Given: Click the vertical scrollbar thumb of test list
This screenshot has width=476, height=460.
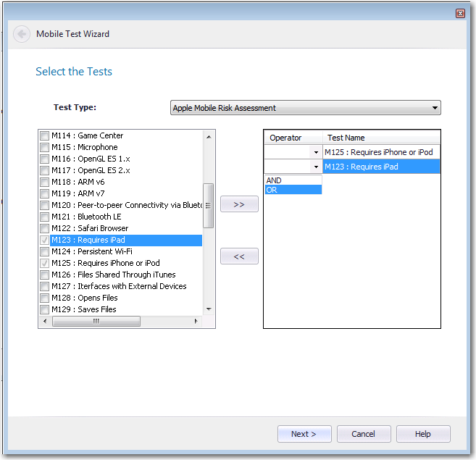Looking at the screenshot, I should point(208,205).
